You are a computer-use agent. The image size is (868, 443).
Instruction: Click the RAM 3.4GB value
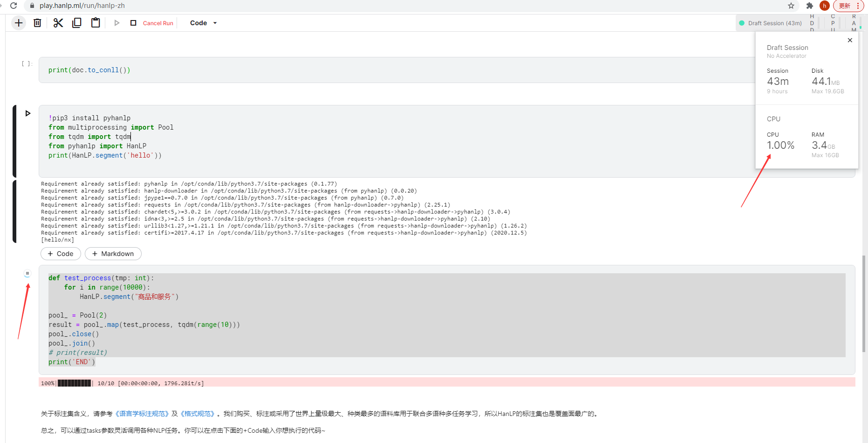823,145
